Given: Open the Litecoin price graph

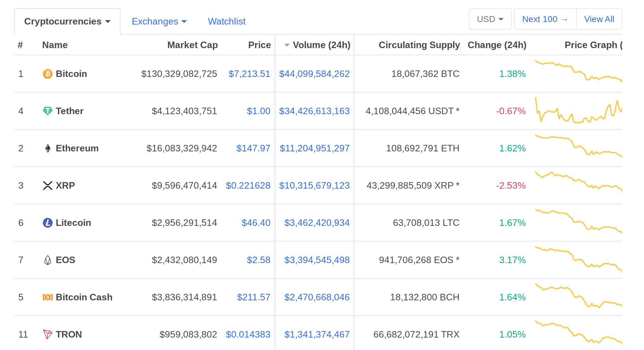Looking at the screenshot, I should pyautogui.click(x=579, y=221).
